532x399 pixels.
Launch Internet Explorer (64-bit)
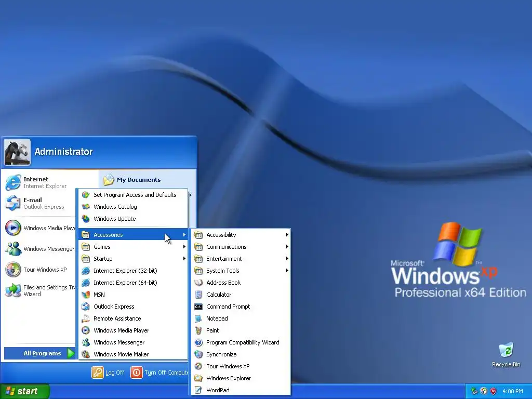click(133, 283)
